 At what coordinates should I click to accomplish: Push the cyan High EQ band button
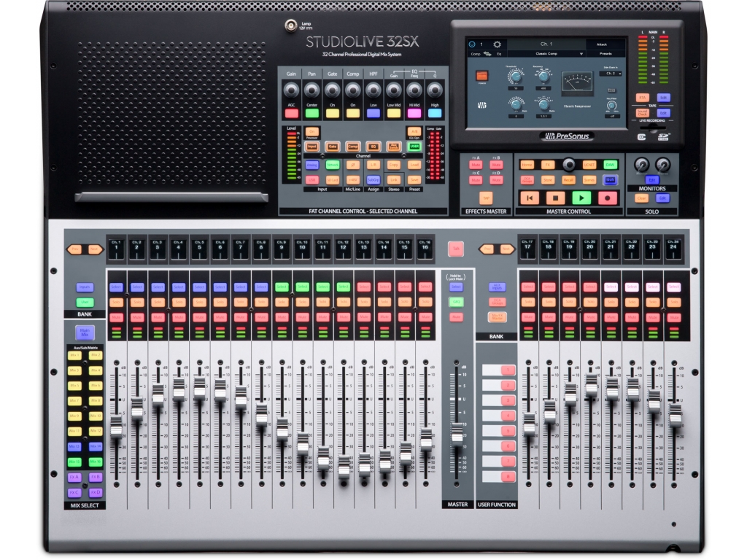(x=435, y=113)
